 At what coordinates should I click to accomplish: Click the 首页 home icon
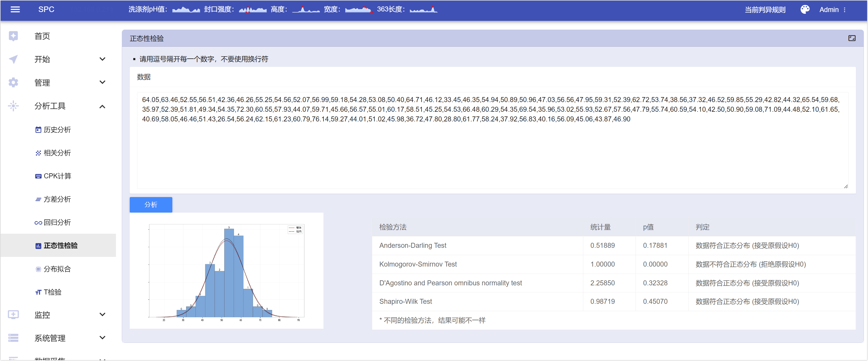(x=13, y=36)
